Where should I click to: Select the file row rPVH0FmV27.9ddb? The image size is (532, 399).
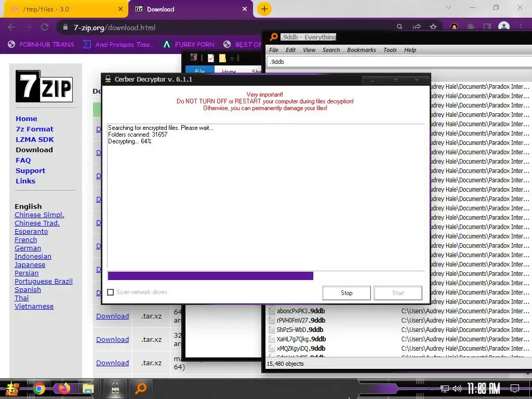(x=398, y=320)
